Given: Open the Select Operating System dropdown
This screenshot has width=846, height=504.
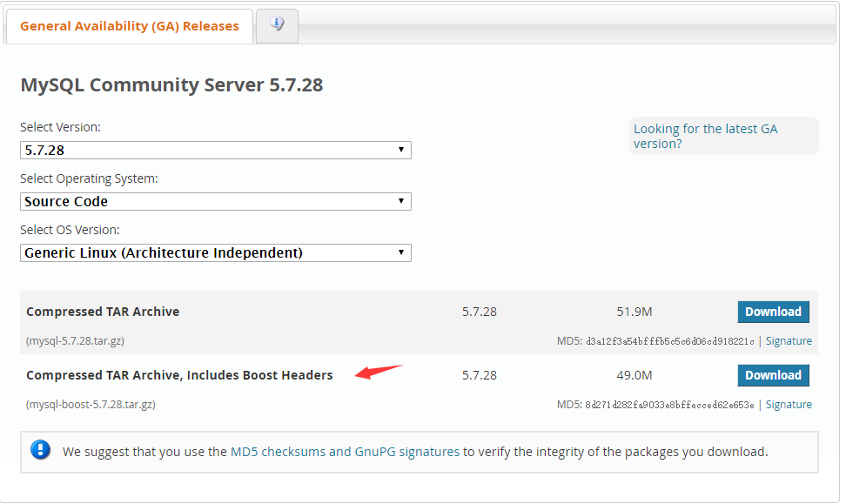Looking at the screenshot, I should [215, 201].
